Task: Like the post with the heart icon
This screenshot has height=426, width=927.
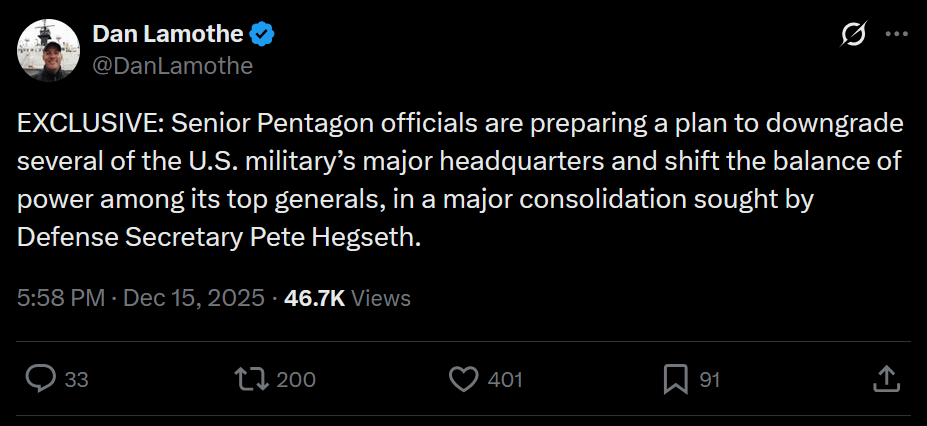Action: [x=462, y=379]
